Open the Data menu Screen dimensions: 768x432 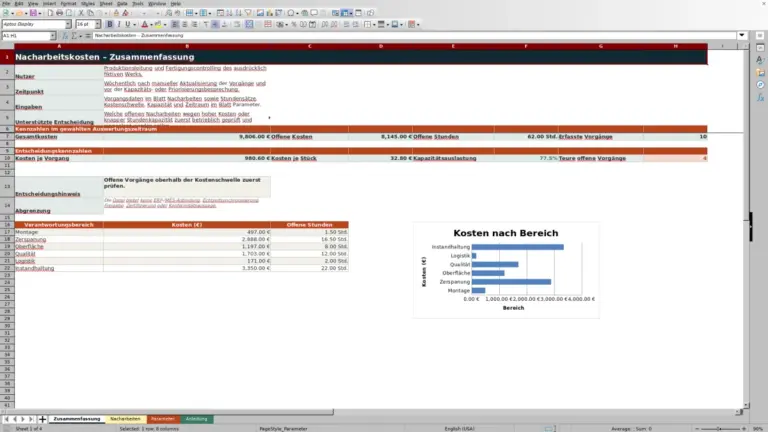[122, 3]
